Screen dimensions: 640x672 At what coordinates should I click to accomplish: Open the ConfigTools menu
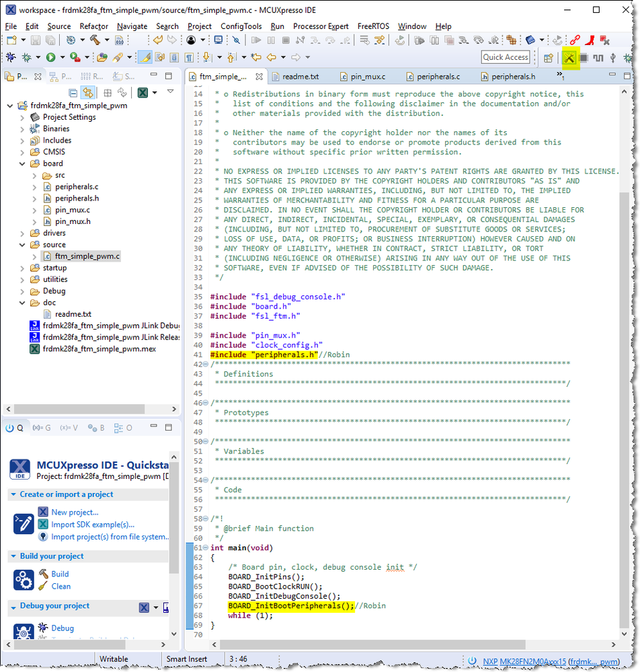241,26
